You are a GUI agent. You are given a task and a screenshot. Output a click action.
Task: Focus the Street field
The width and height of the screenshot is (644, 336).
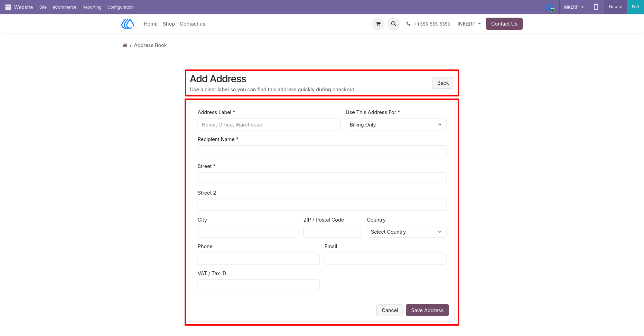click(322, 178)
